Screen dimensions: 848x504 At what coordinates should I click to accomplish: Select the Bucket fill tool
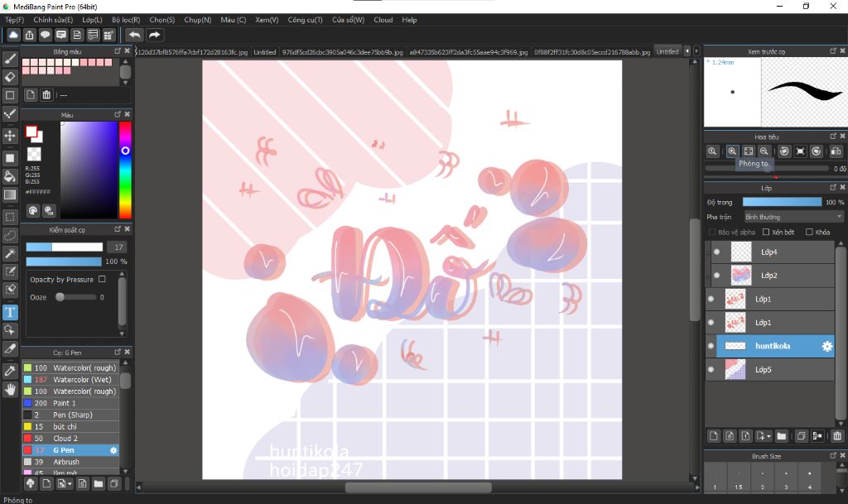click(10, 176)
